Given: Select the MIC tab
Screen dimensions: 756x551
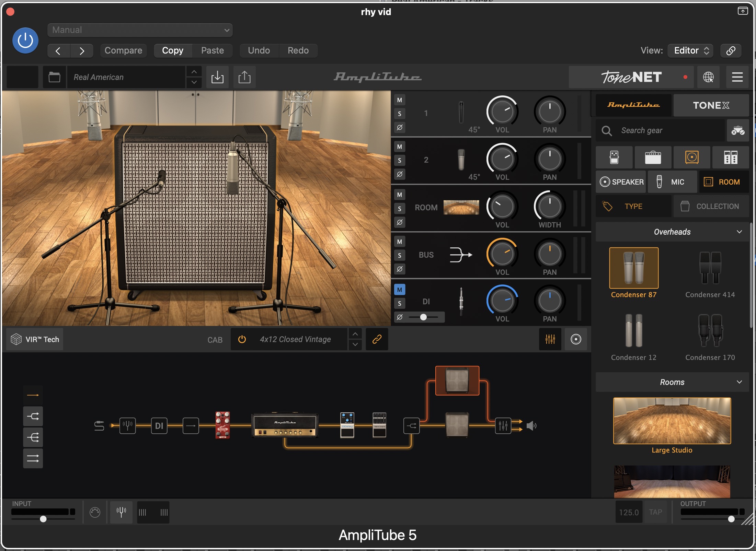Looking at the screenshot, I should [673, 182].
